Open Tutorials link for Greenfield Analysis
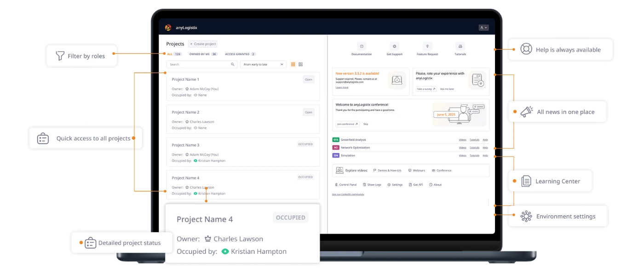This screenshot has height=276, width=644. [x=474, y=140]
